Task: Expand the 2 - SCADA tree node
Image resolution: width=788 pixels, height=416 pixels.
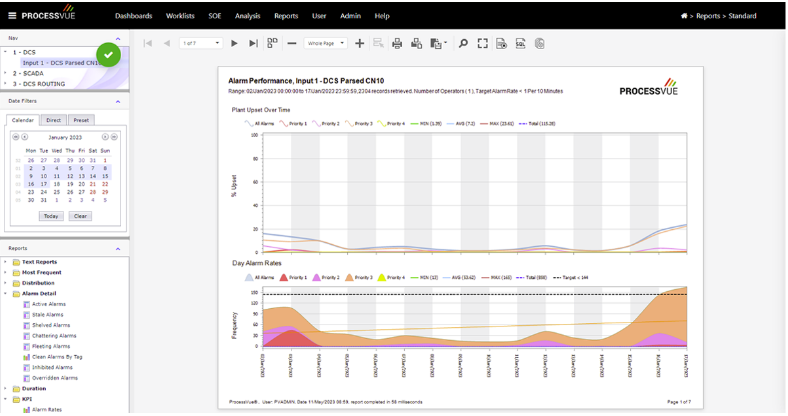Action: pos(6,73)
